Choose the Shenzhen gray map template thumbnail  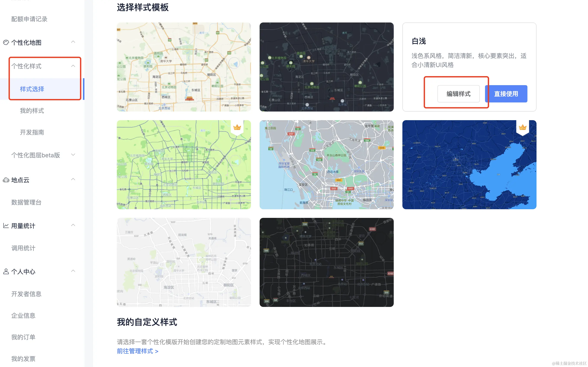point(326,164)
